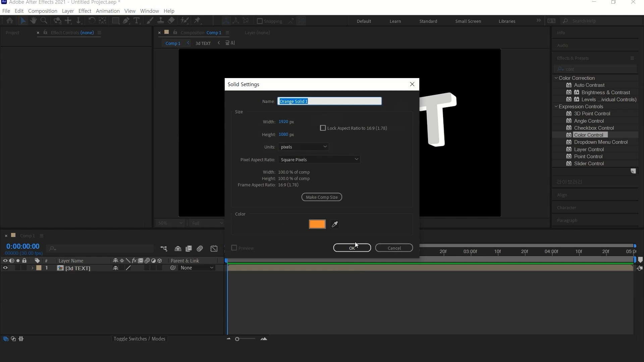The image size is (644, 362).
Task: Enable Lock Aspect Ratio checkbox
Action: point(323,128)
